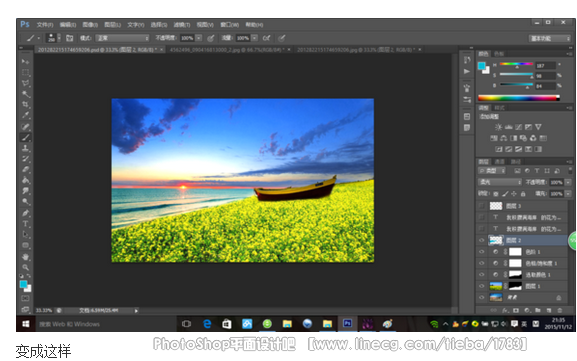Select the Healing Brush tool
Screen dimensions: 577x361
pyautogui.click(x=25, y=127)
